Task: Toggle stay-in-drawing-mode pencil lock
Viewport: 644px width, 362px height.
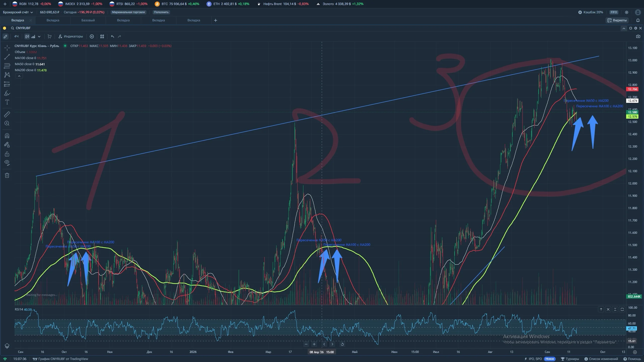Action: (7, 145)
